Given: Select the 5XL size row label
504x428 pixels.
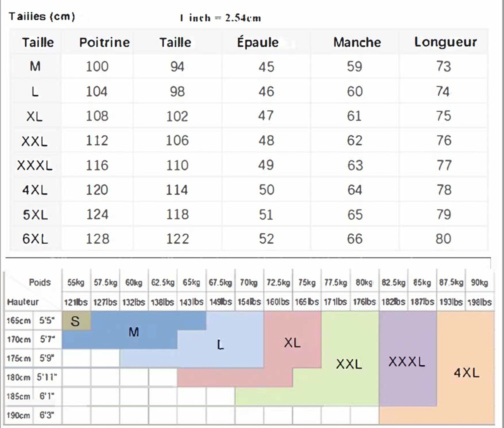Looking at the screenshot, I should coord(35,215).
